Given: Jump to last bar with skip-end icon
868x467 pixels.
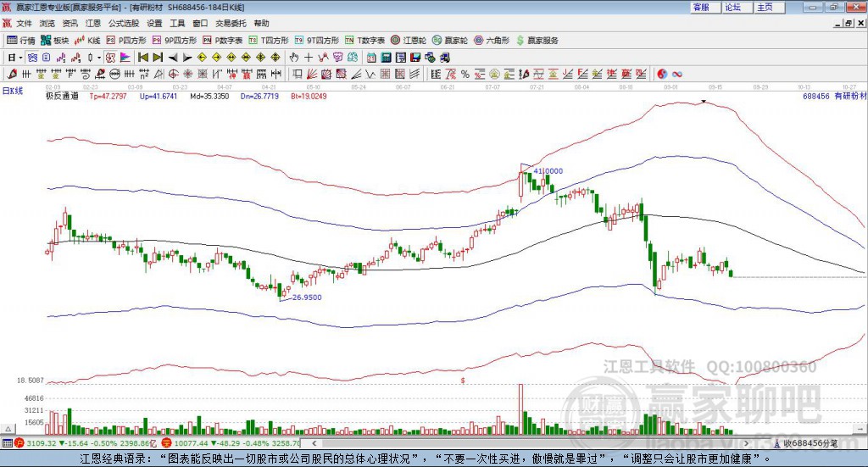Looking at the screenshot, I should 158,58.
